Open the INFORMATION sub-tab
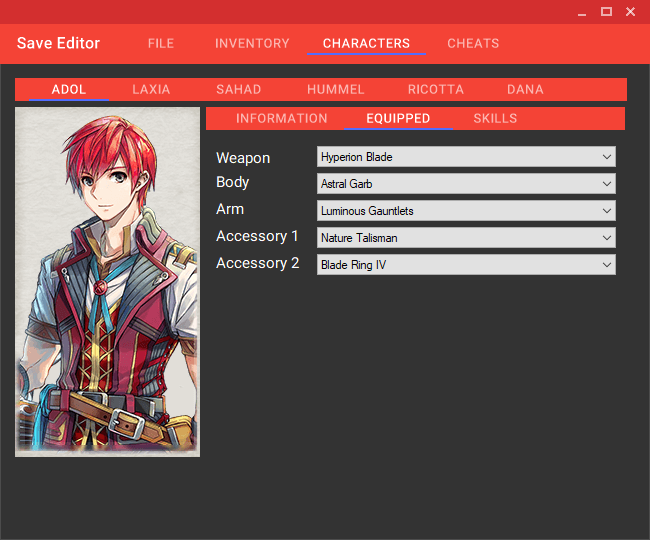Viewport: 650px width, 540px height. coord(281,119)
